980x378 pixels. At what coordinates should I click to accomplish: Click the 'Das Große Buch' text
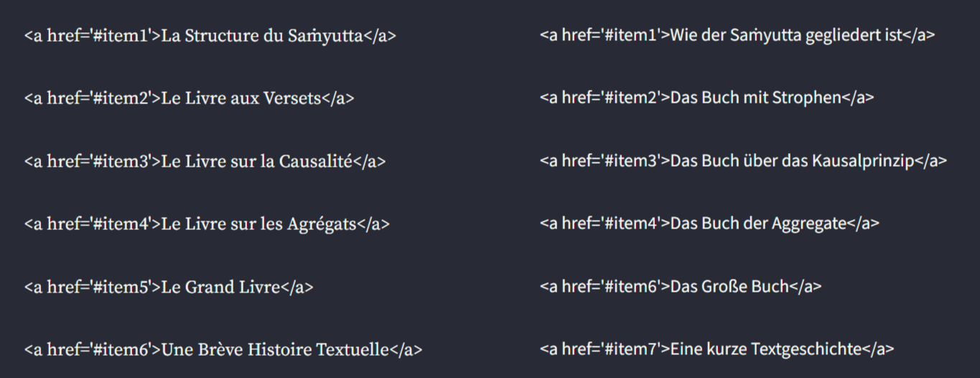pyautogui.click(x=729, y=286)
